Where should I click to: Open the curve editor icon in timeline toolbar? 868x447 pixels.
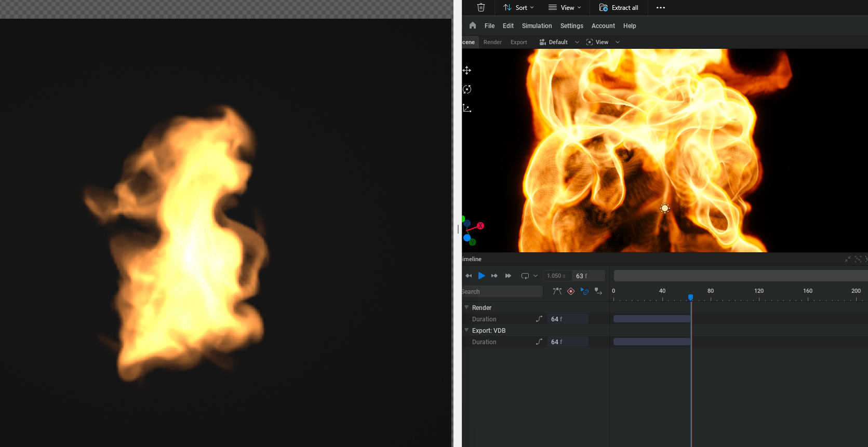pos(557,291)
